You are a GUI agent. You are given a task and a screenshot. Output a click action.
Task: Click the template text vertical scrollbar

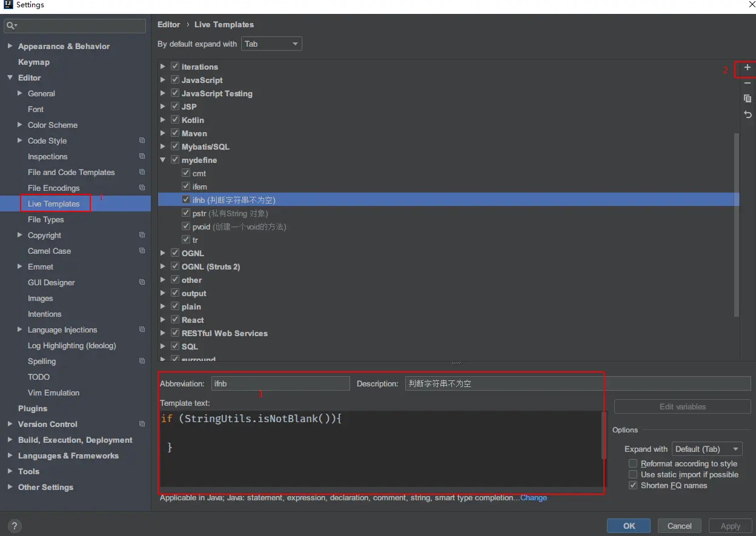(603, 435)
